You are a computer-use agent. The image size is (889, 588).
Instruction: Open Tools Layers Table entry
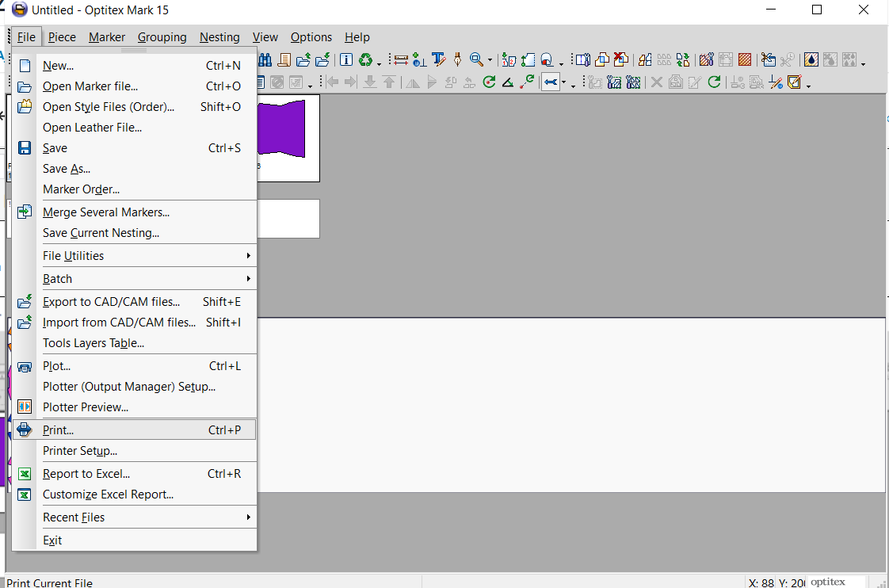point(135,343)
